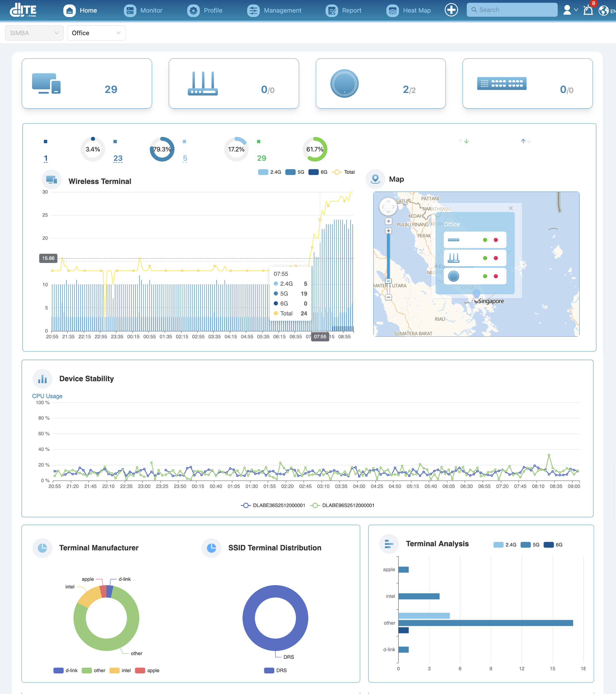The width and height of the screenshot is (616, 694).
Task: Open the alarm notifications bell icon
Action: click(588, 10)
